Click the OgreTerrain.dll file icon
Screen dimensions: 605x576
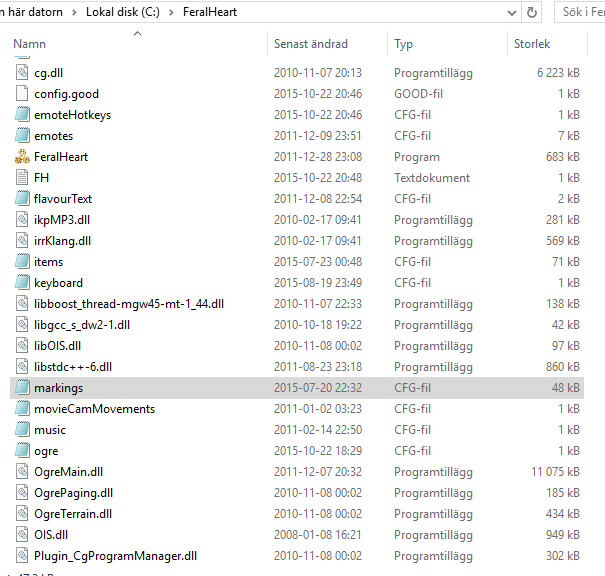[x=22, y=514]
